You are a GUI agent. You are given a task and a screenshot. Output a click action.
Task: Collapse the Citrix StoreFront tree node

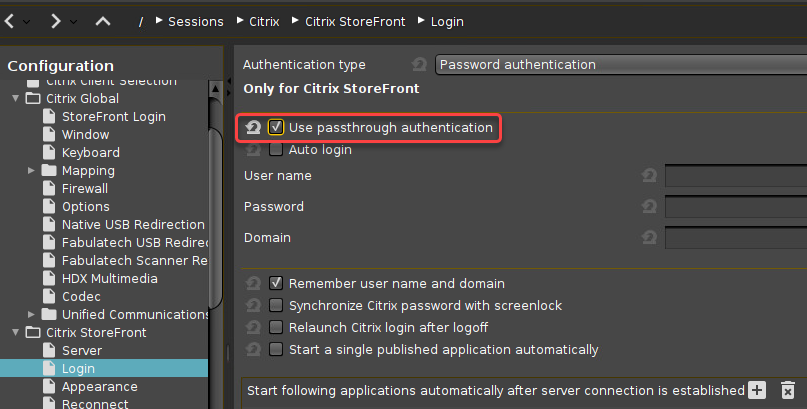click(x=16, y=333)
